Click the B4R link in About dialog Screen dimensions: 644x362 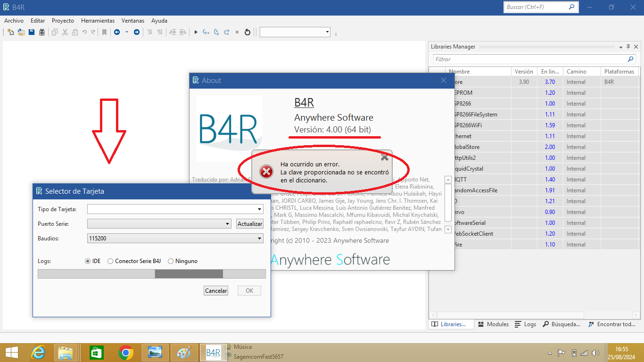[x=304, y=103]
